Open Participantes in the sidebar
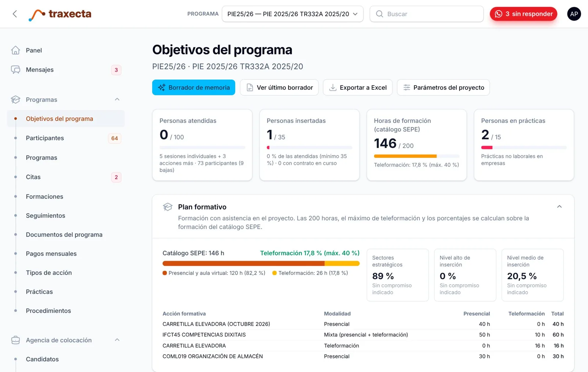 (66, 138)
